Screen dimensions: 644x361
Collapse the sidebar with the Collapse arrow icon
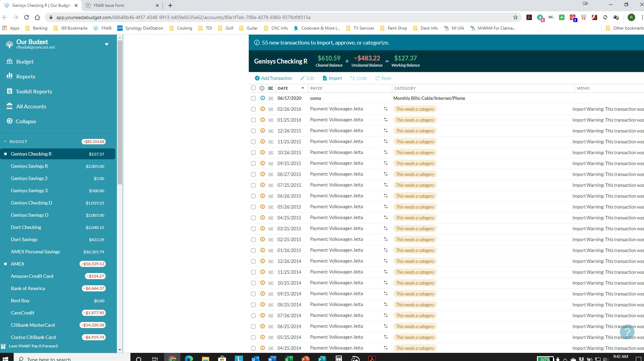click(x=10, y=121)
